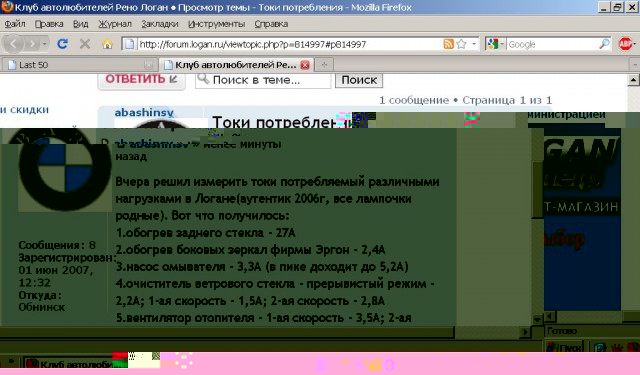The image size is (640, 375).
Task: Click the Т-МАГАЗИН banner
Action: [582, 207]
